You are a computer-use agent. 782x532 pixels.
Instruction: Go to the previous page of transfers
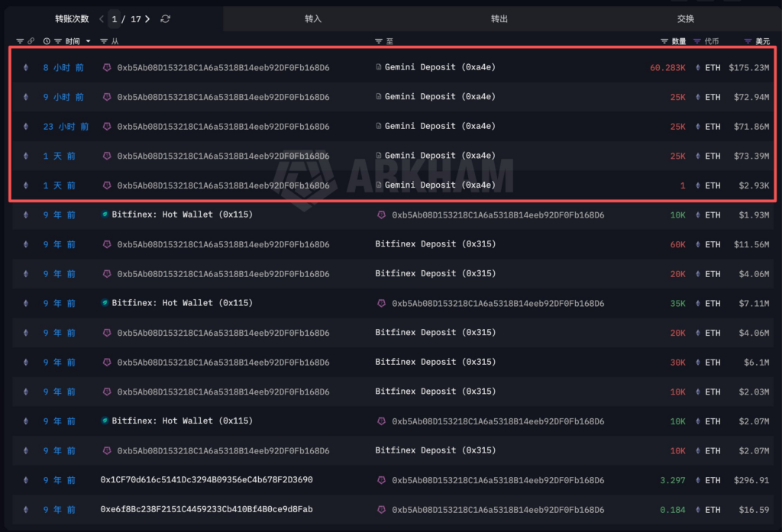coord(102,19)
